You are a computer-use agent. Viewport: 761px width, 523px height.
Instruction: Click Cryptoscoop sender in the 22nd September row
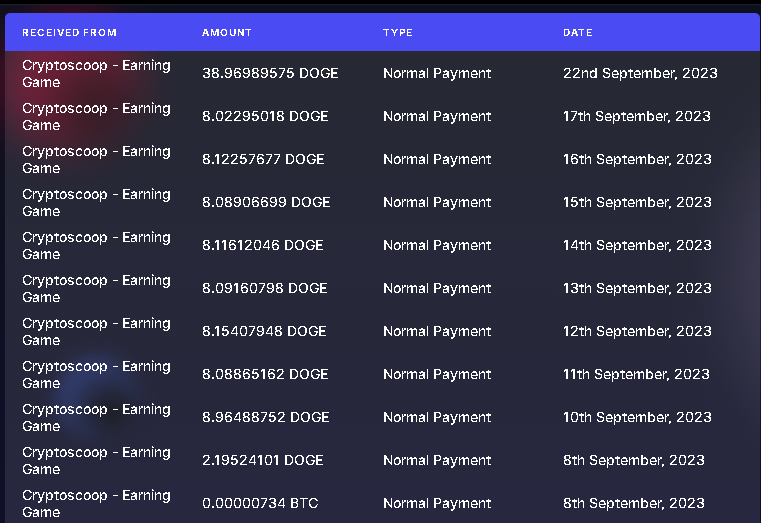pos(96,73)
